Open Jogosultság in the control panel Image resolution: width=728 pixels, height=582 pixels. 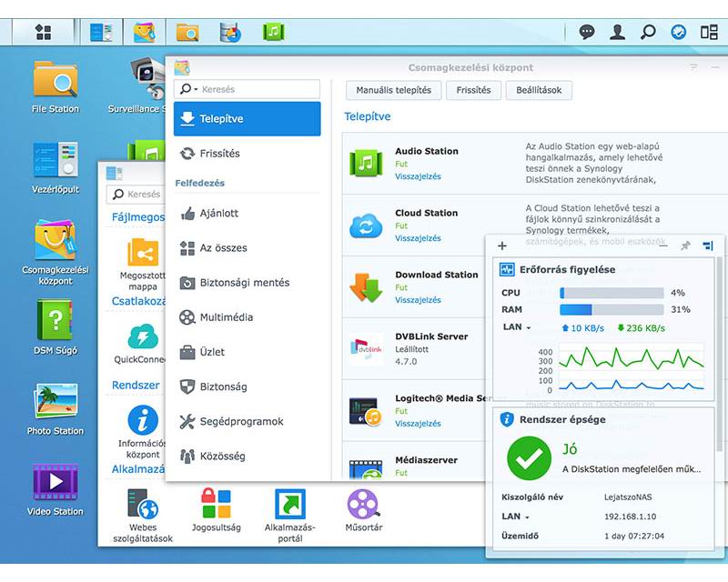216,505
